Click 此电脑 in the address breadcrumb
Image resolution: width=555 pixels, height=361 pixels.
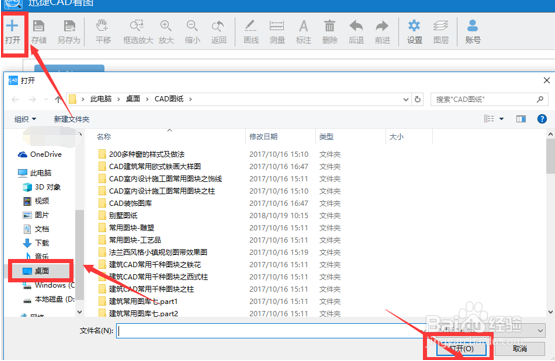(101, 99)
